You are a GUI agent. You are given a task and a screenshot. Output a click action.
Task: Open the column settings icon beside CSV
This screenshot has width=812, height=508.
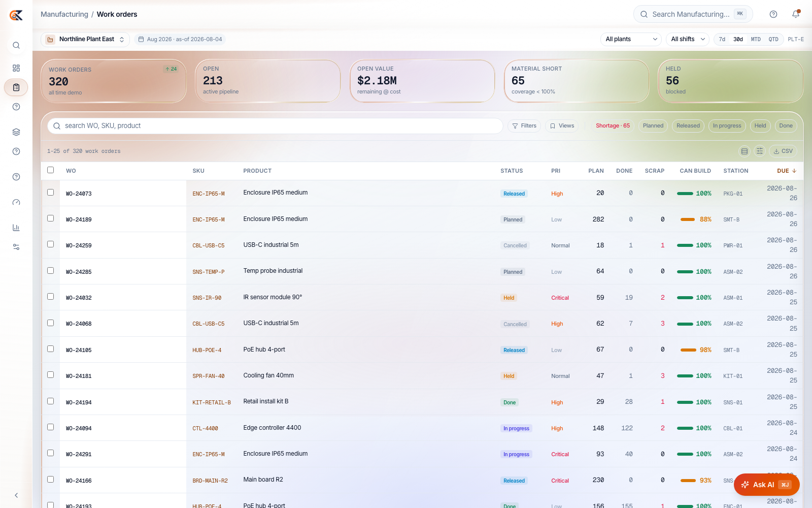pos(760,151)
